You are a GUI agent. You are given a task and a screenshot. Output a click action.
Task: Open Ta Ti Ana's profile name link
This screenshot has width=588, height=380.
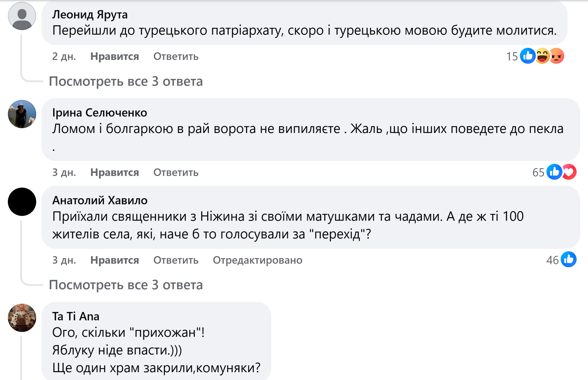click(x=76, y=317)
